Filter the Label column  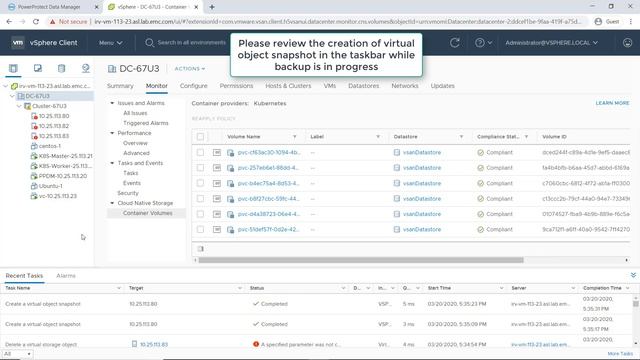point(378,137)
